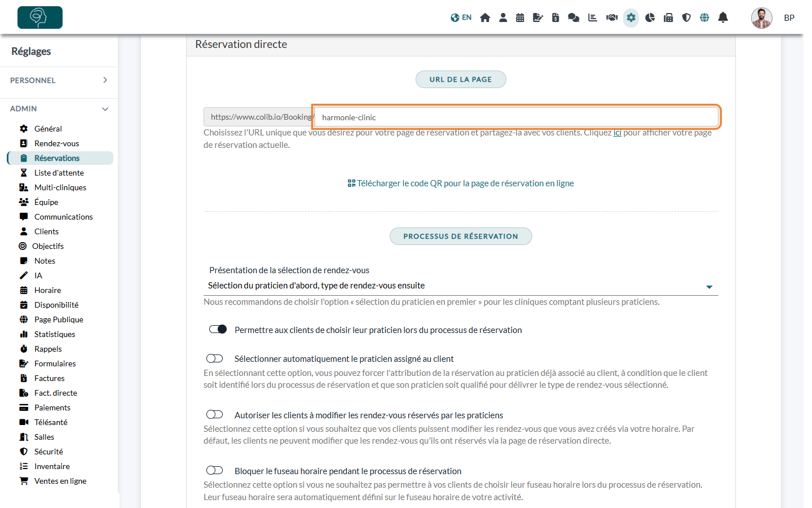The width and height of the screenshot is (812, 508).
Task: Click the bar chart list icon in top bar
Action: coord(593,17)
